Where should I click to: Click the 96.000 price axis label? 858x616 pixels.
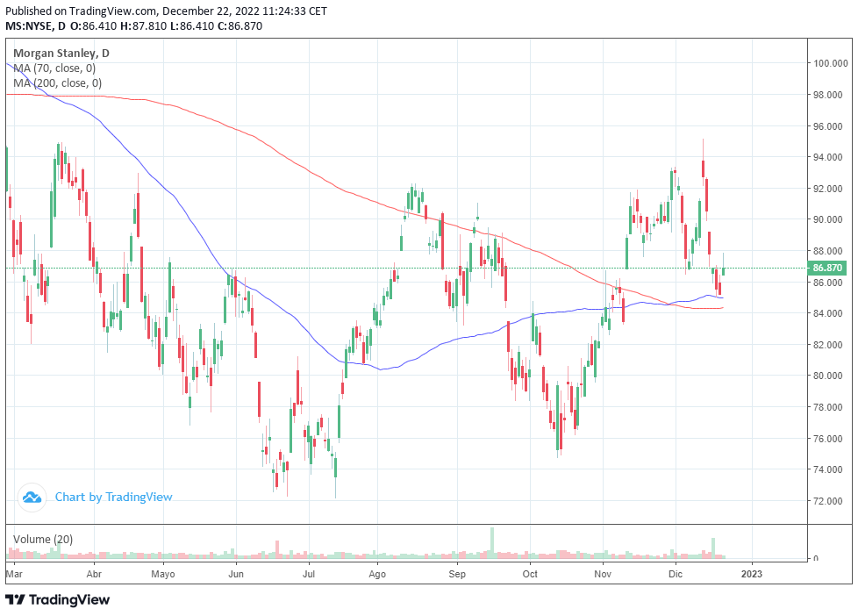tap(828, 126)
